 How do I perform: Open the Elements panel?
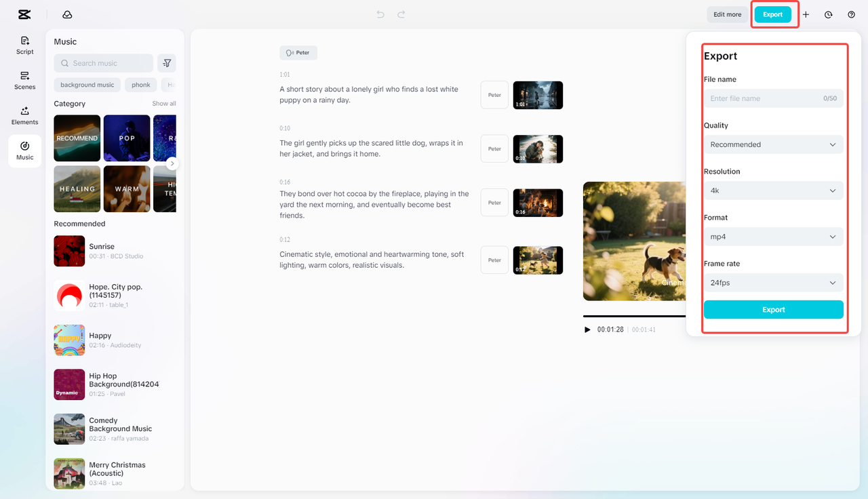[x=24, y=117]
